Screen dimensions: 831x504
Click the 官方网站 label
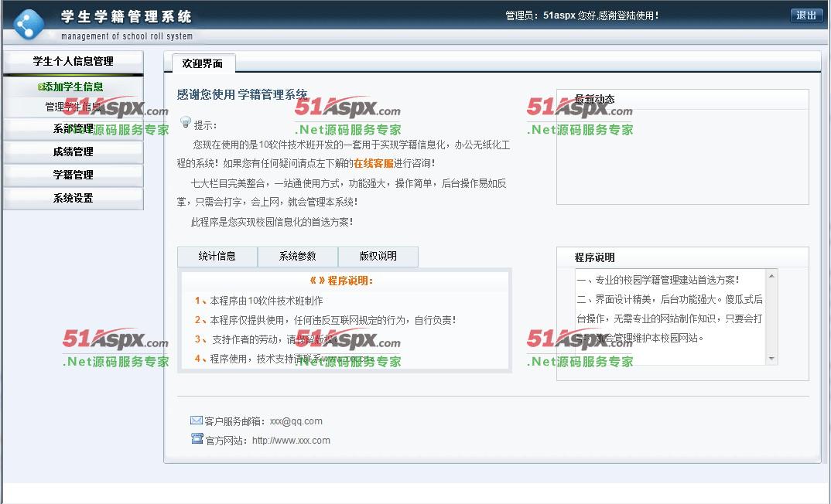[226, 441]
